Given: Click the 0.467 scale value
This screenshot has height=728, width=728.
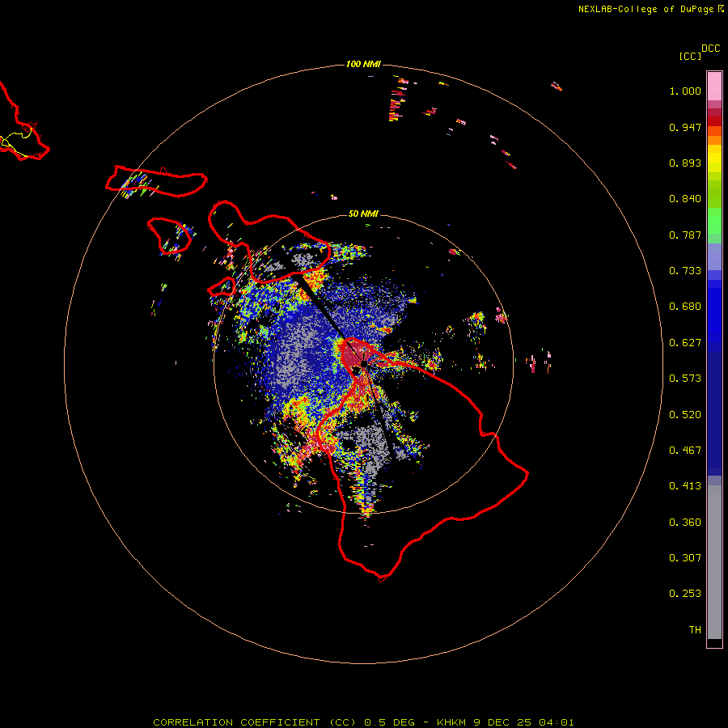Looking at the screenshot, I should (685, 451).
